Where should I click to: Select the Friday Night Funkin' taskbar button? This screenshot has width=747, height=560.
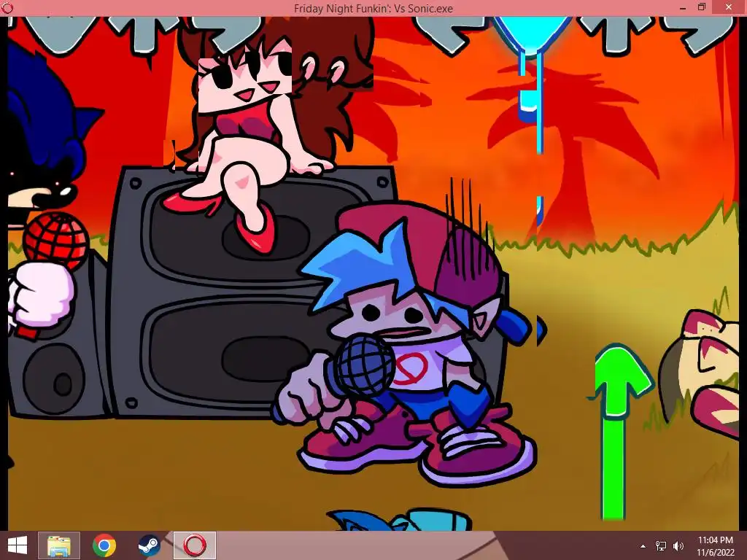click(194, 545)
